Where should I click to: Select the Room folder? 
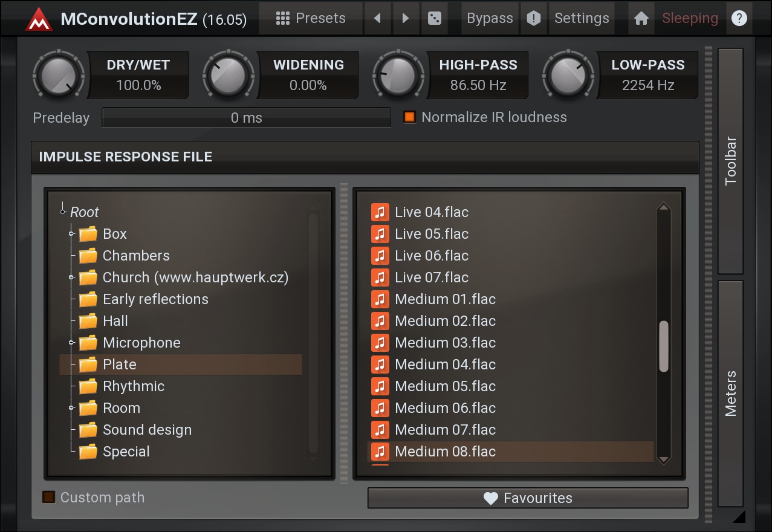[x=109, y=408]
